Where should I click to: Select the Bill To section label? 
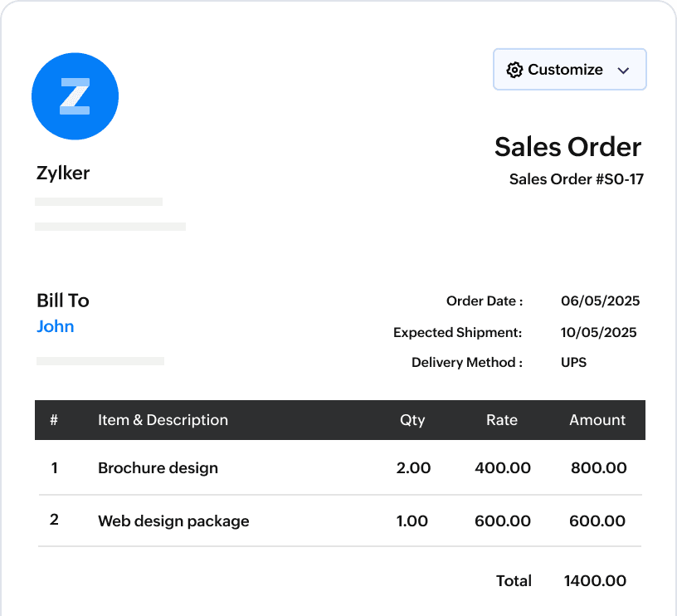coord(62,301)
